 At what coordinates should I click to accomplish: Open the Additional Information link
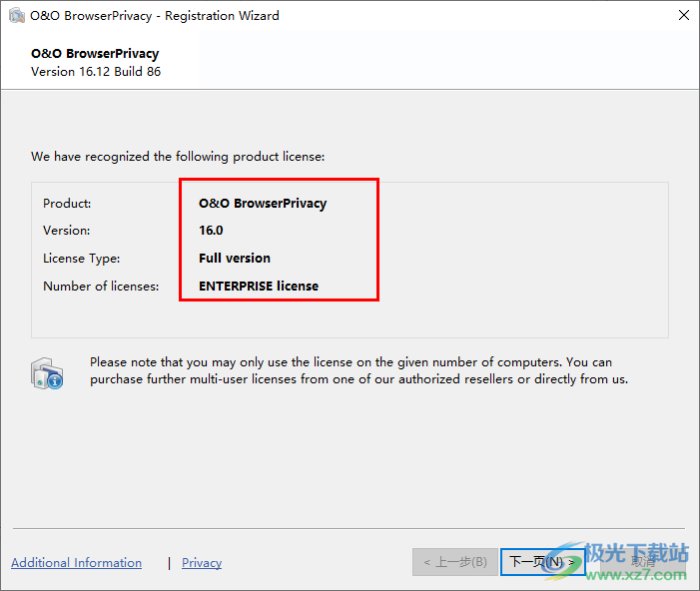(76, 562)
